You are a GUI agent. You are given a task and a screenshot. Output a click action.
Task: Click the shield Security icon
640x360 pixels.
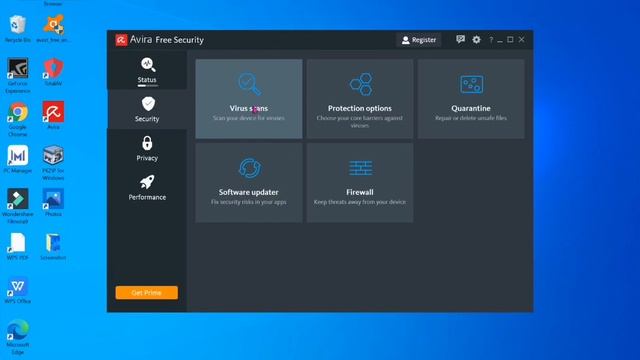pos(148,104)
